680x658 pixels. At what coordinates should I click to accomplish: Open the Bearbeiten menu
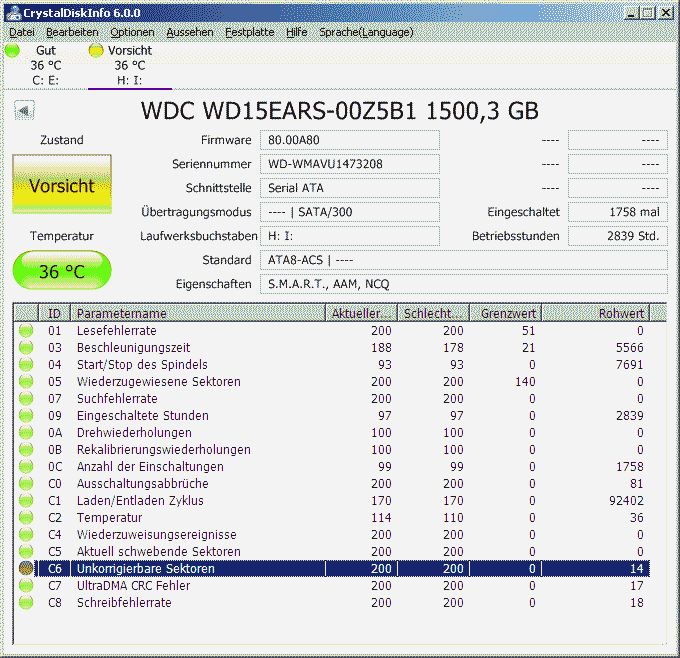pyautogui.click(x=72, y=32)
